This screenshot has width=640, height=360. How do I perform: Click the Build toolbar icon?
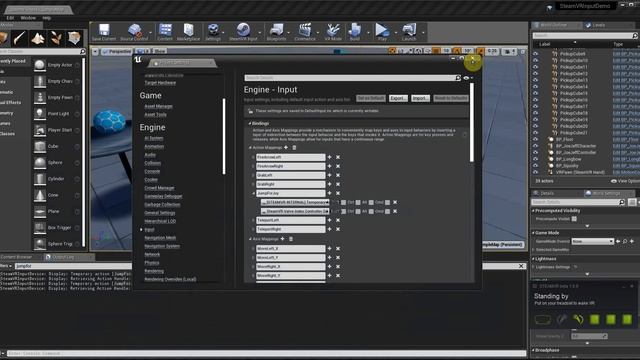355,30
